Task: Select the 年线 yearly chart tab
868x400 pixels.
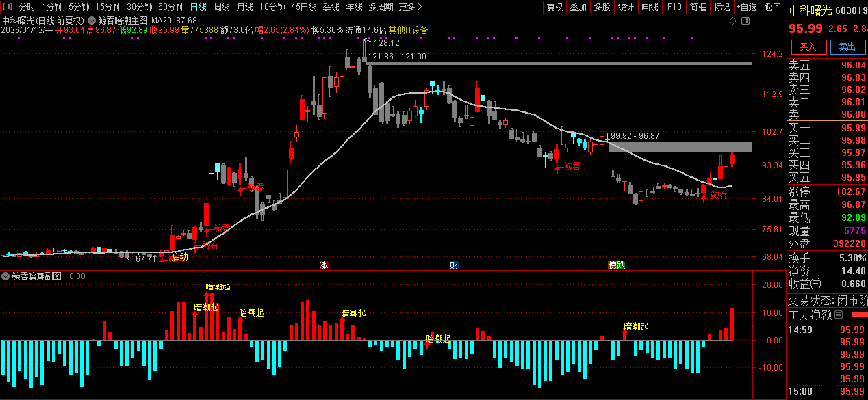Action: coord(354,7)
